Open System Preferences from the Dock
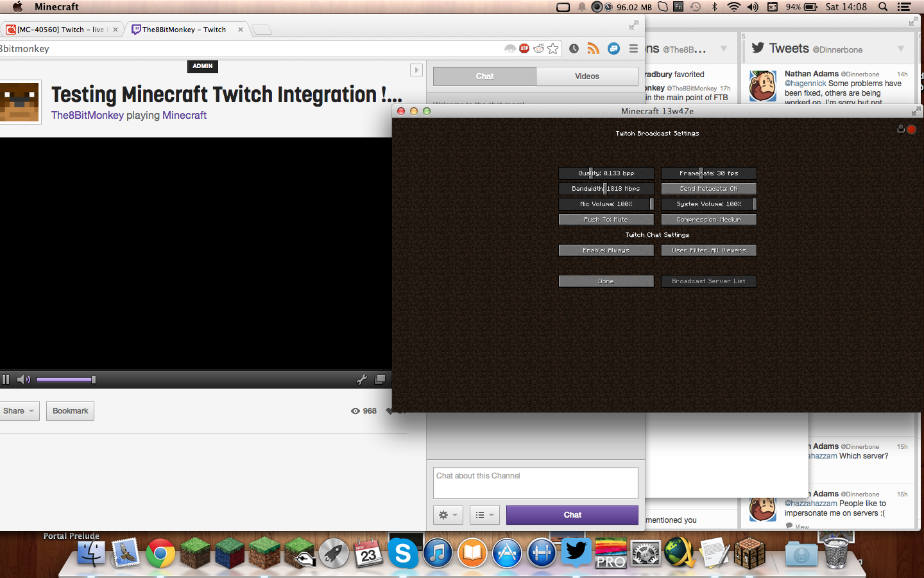Image resolution: width=924 pixels, height=578 pixels. click(646, 553)
